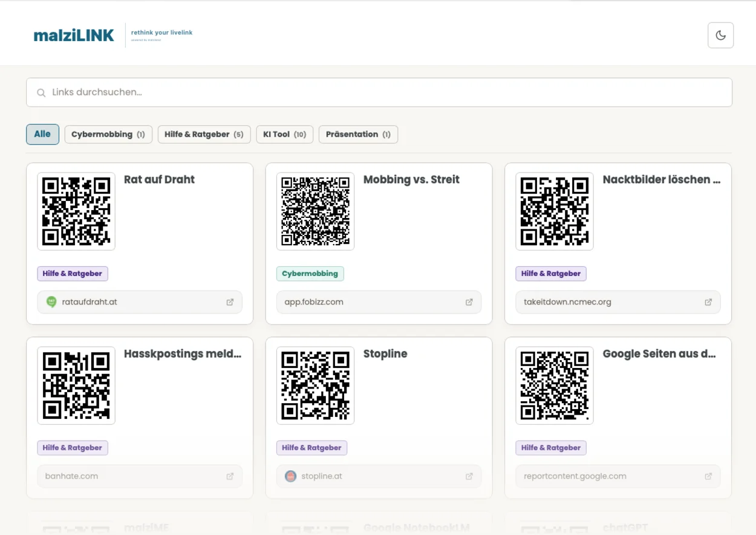Click 'Hilfe & Ratgeber' tag on Stopline card

click(311, 448)
